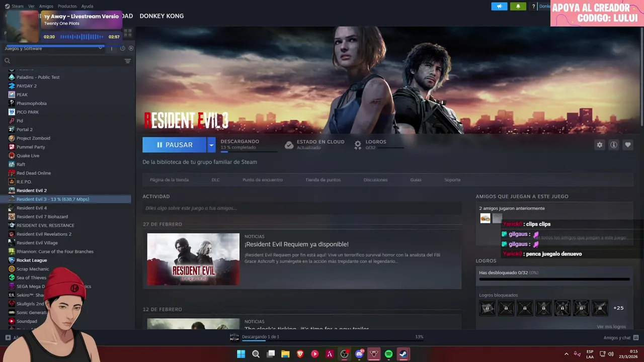The width and height of the screenshot is (644, 362).
Task: Open game settings gear for Resident Evil 3
Action: coord(599,145)
